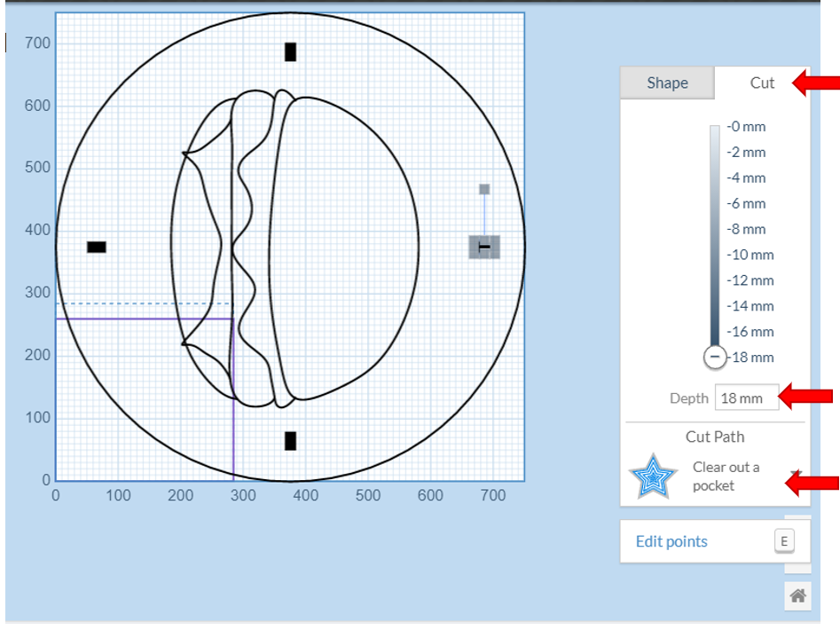840x630 pixels.
Task: Click the Cut Path heading
Action: tap(715, 437)
